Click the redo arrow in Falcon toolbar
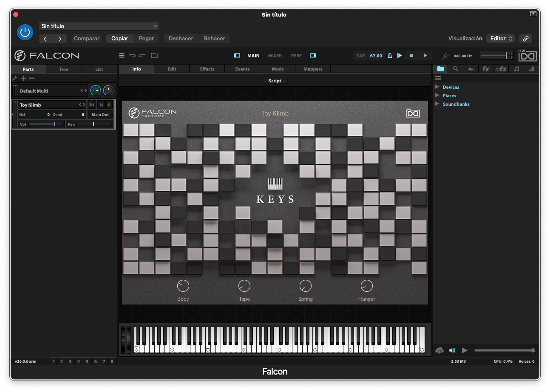 [142, 56]
